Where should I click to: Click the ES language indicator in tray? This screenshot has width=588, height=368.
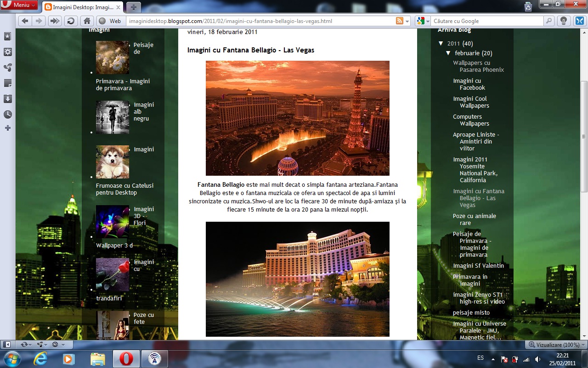pyautogui.click(x=481, y=358)
